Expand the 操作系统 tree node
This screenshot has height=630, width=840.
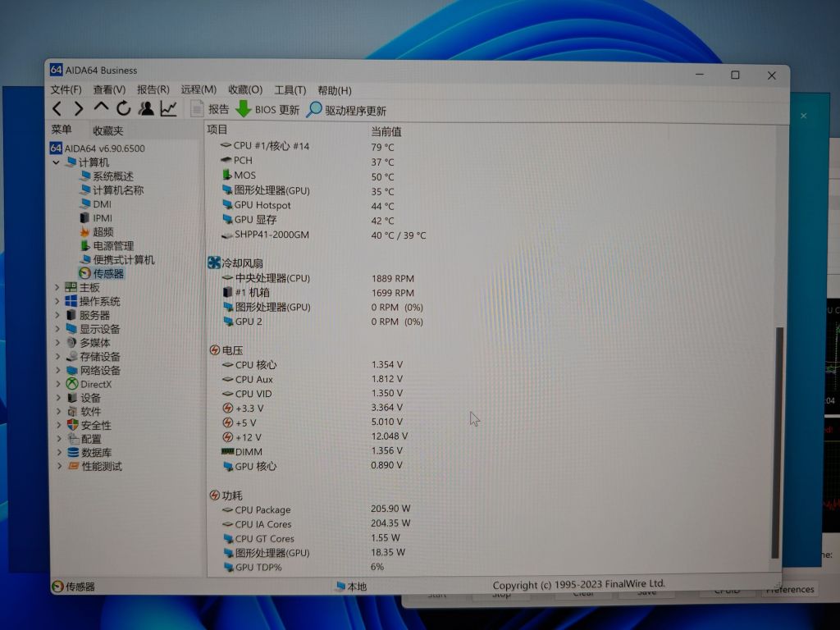57,302
